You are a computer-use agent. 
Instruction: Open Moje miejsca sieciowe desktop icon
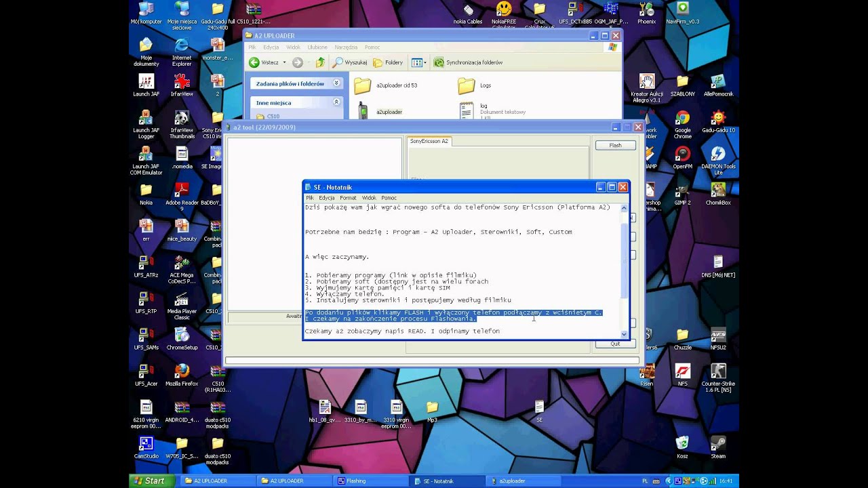(182, 15)
